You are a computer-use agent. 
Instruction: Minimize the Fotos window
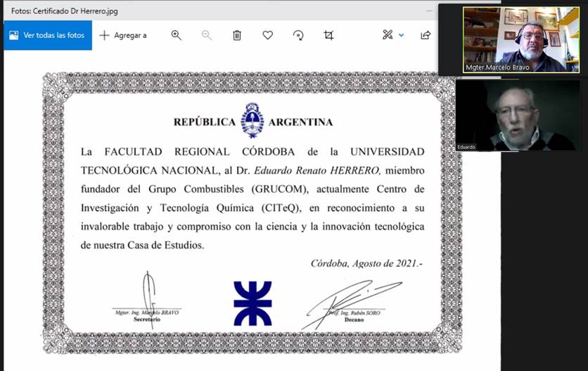429,11
